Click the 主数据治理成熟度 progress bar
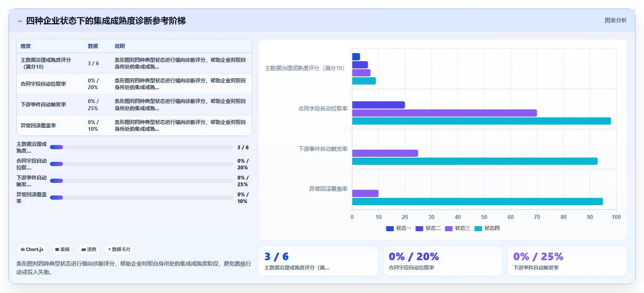644x293 pixels. pyautogui.click(x=141, y=147)
